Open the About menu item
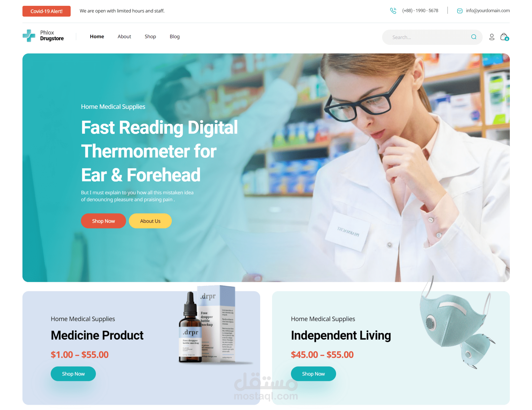Viewport: 532px width, 410px height. click(x=124, y=37)
